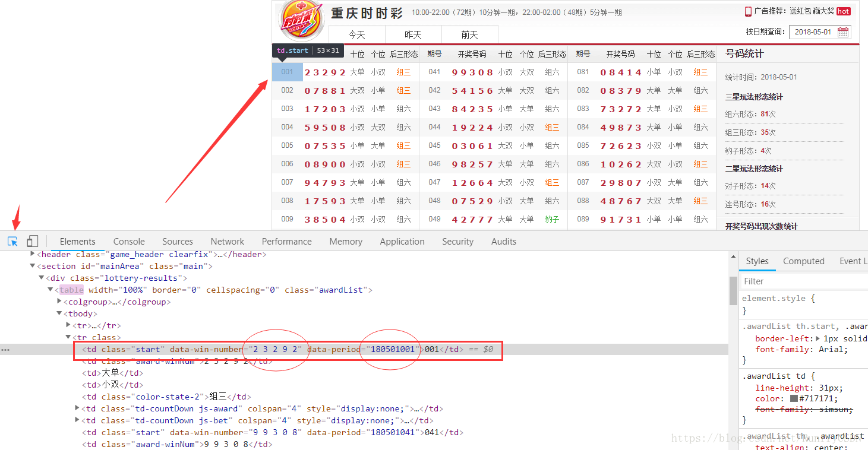Open the Network panel
This screenshot has width=868, height=450.
[x=227, y=241]
